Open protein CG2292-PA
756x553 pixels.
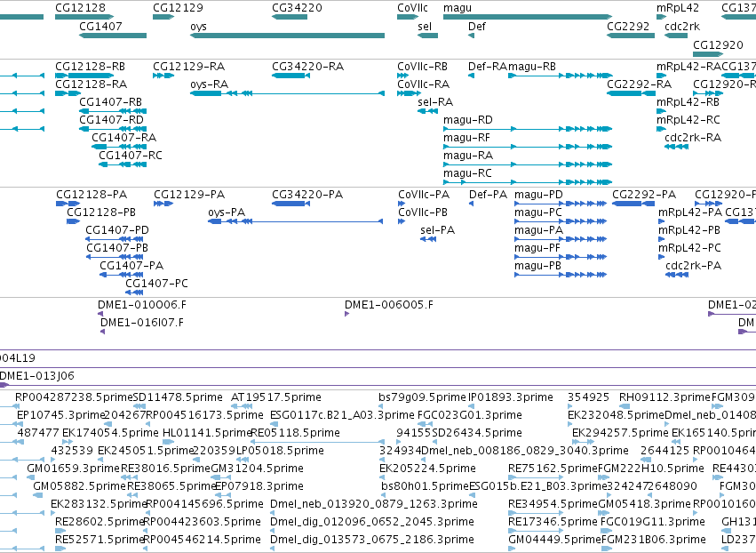(644, 195)
